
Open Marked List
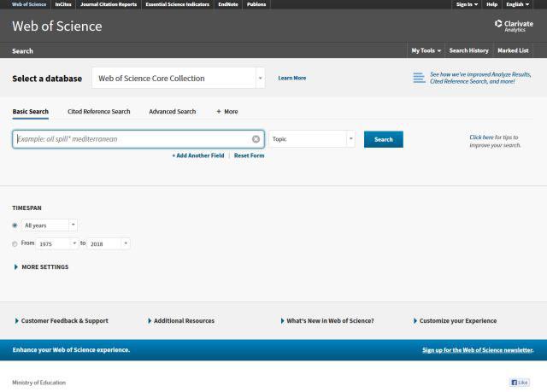tap(513, 50)
